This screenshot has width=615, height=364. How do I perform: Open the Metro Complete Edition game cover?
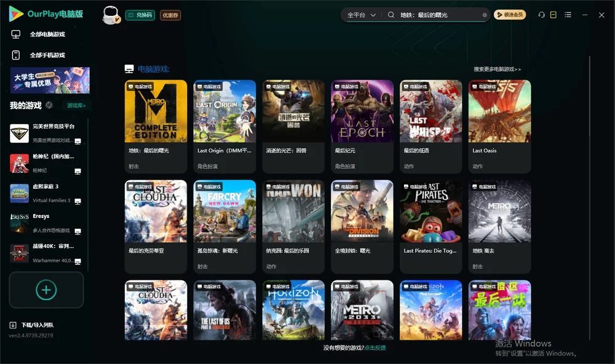pos(156,111)
